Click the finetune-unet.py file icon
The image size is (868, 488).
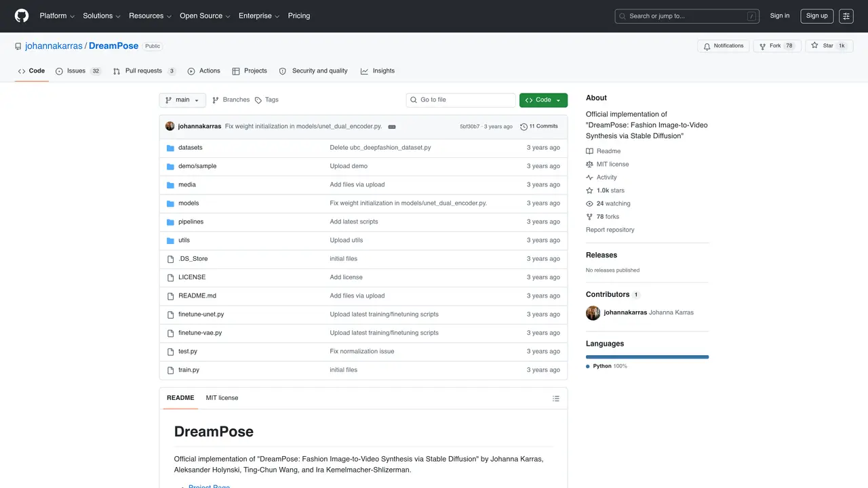[x=171, y=314]
